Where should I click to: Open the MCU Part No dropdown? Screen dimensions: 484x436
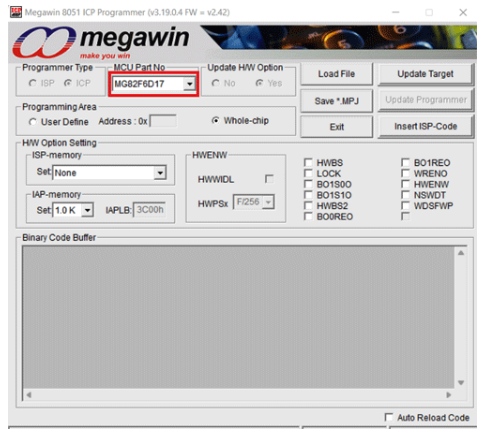tap(189, 84)
